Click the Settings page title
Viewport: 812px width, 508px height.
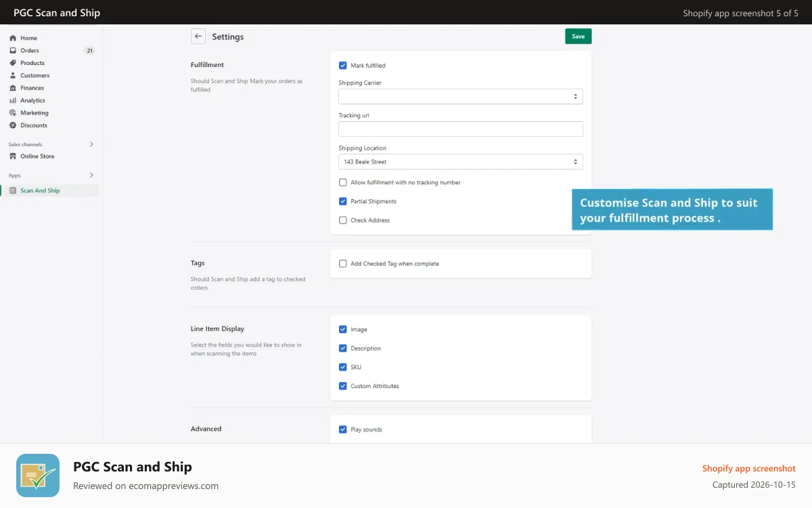pyautogui.click(x=228, y=37)
